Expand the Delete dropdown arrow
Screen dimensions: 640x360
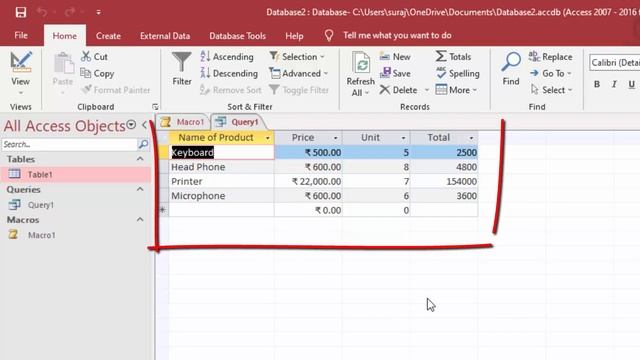(x=427, y=90)
